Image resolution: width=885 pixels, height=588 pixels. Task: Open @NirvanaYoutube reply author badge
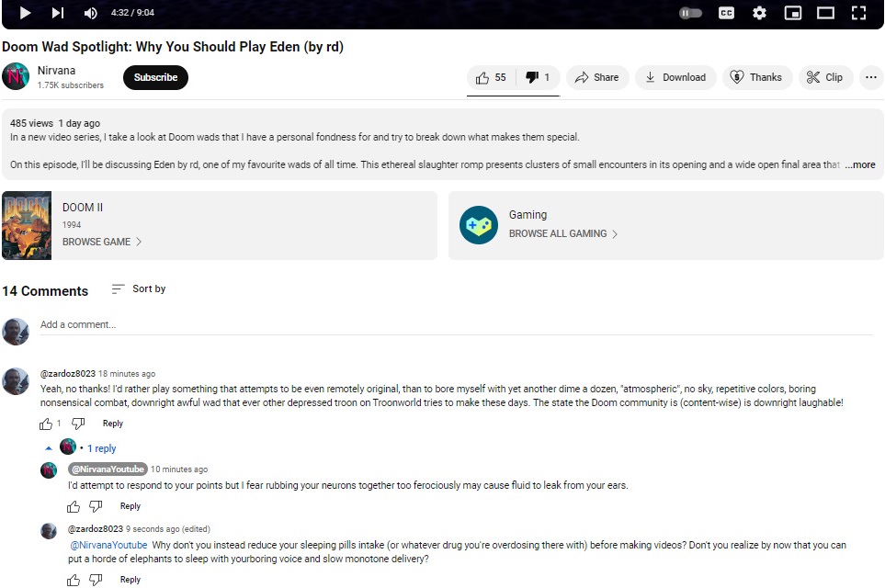point(108,469)
